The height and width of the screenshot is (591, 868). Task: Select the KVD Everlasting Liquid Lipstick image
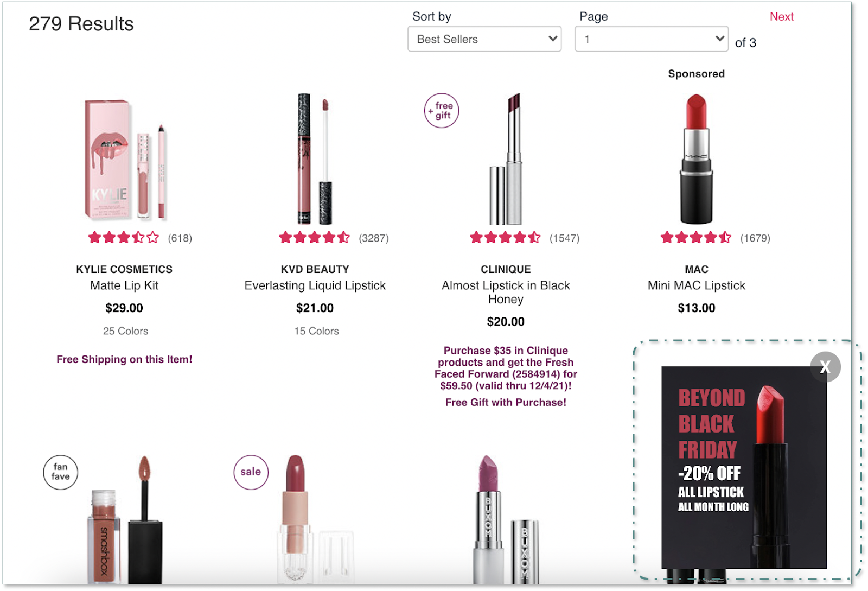click(315, 159)
